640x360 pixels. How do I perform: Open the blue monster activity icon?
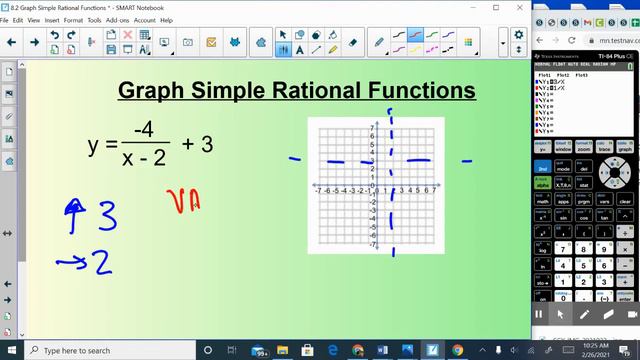click(235, 42)
